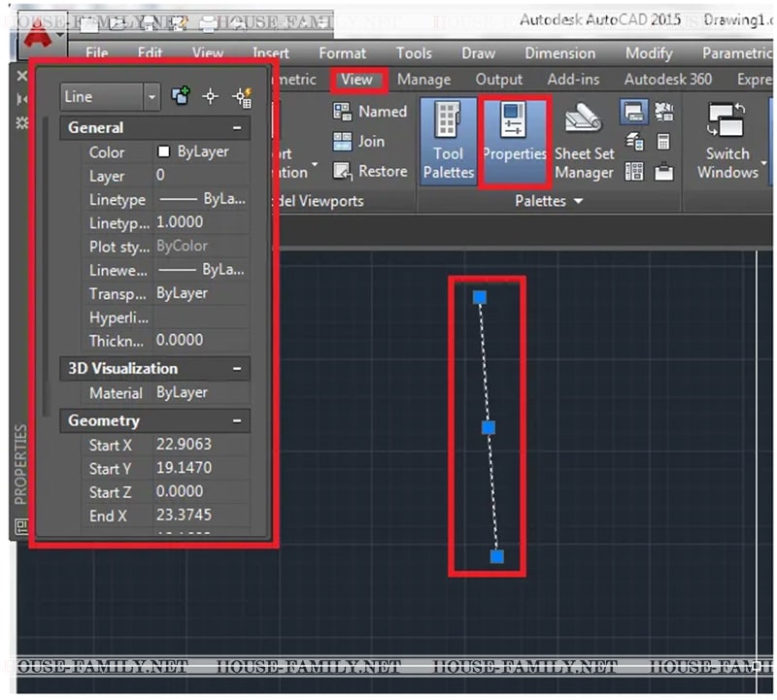
Task: Click the Lineweight row ByLayer value
Action: tap(202, 270)
